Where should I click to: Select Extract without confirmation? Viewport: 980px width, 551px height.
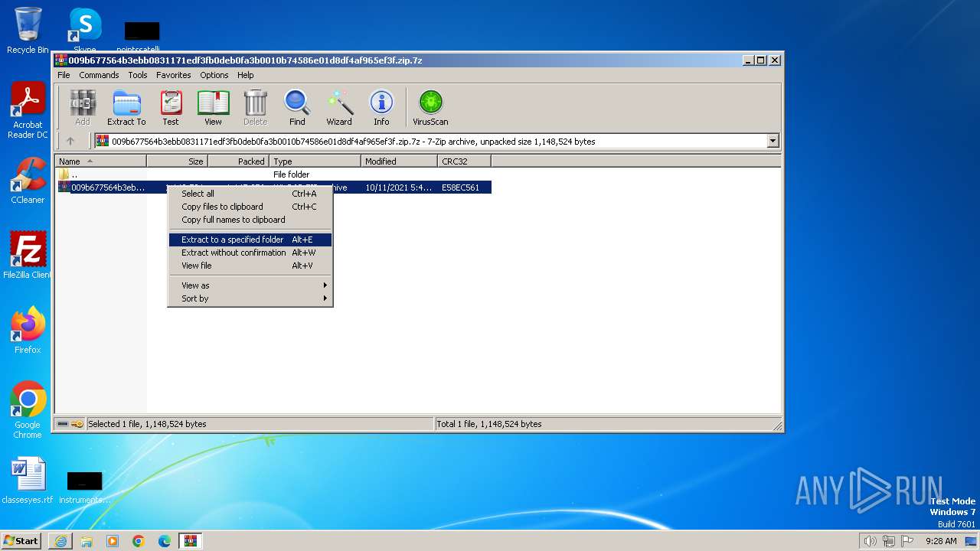coord(250,253)
